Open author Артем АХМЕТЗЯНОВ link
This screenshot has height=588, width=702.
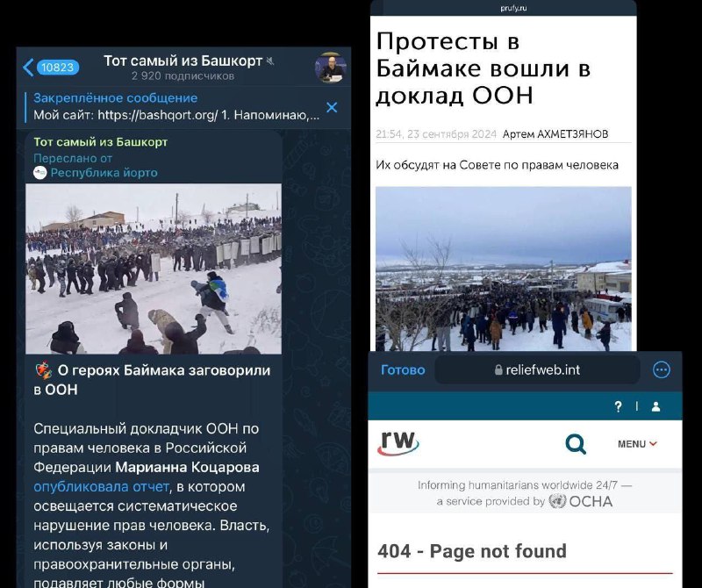click(555, 134)
